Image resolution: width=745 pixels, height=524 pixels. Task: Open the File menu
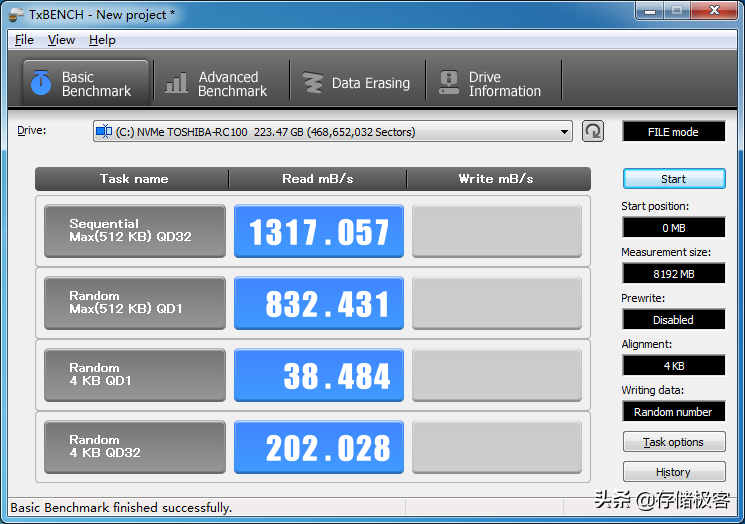click(x=24, y=40)
